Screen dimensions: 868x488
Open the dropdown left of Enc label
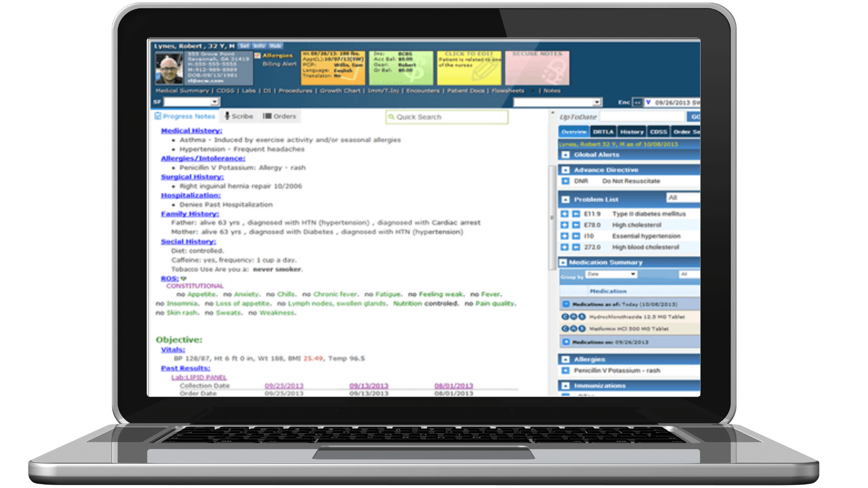[557, 102]
